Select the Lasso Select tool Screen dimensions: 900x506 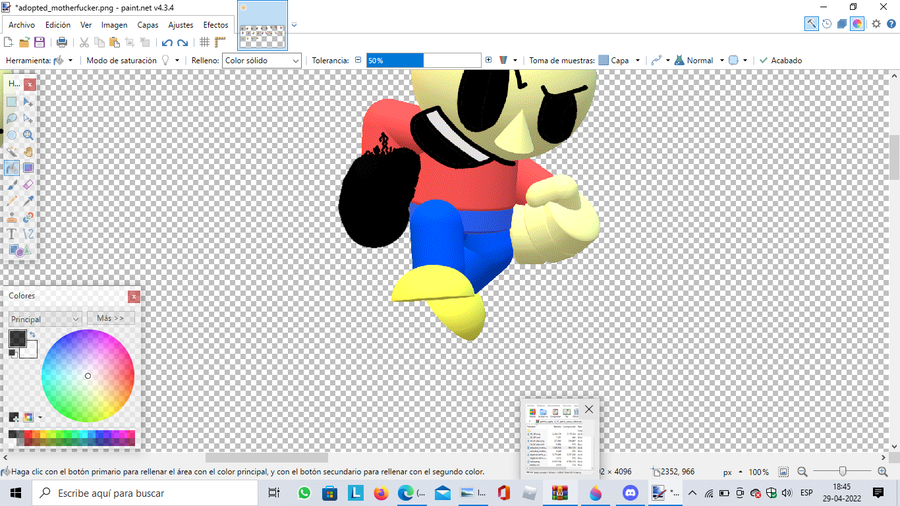(11, 119)
